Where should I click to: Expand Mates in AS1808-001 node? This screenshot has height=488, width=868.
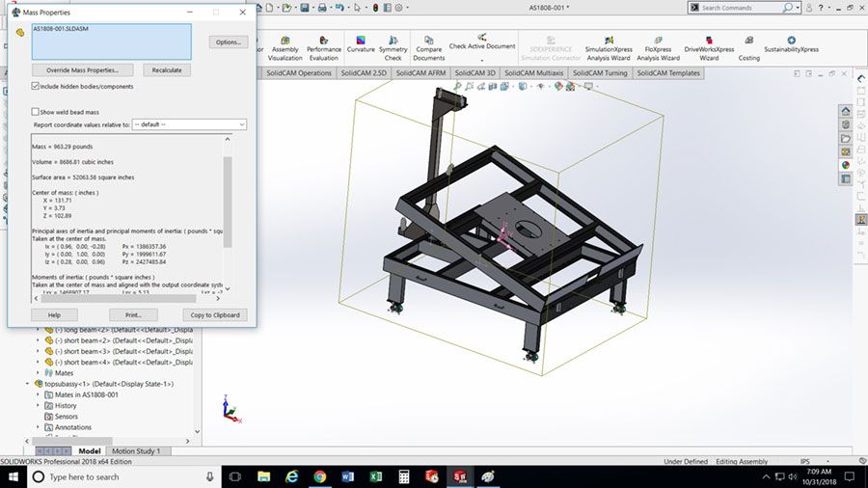(39, 394)
